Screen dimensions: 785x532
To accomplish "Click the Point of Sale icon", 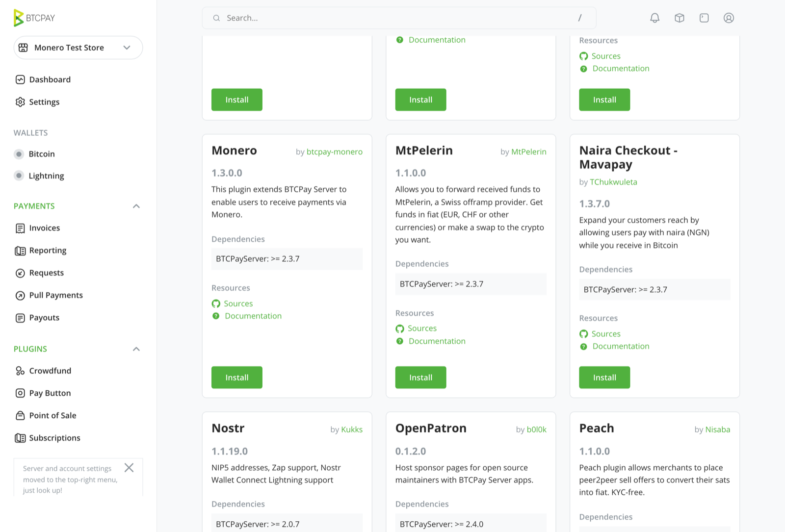I will click(20, 415).
